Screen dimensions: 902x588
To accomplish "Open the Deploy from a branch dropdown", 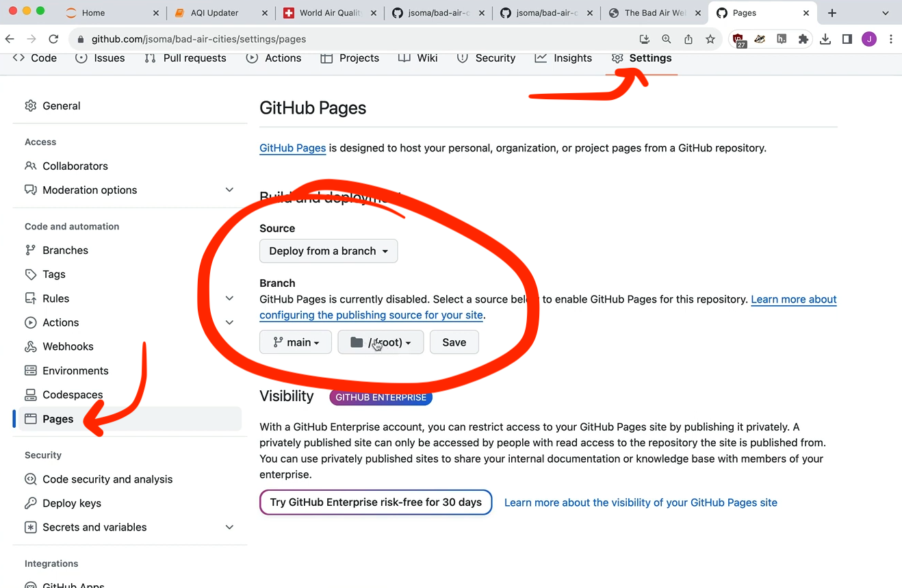I will (x=328, y=251).
